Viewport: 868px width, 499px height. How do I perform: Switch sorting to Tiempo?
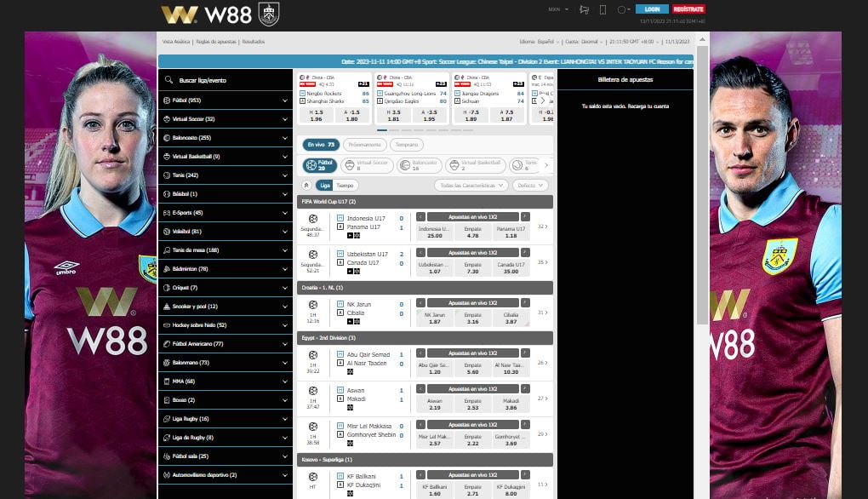pos(345,185)
